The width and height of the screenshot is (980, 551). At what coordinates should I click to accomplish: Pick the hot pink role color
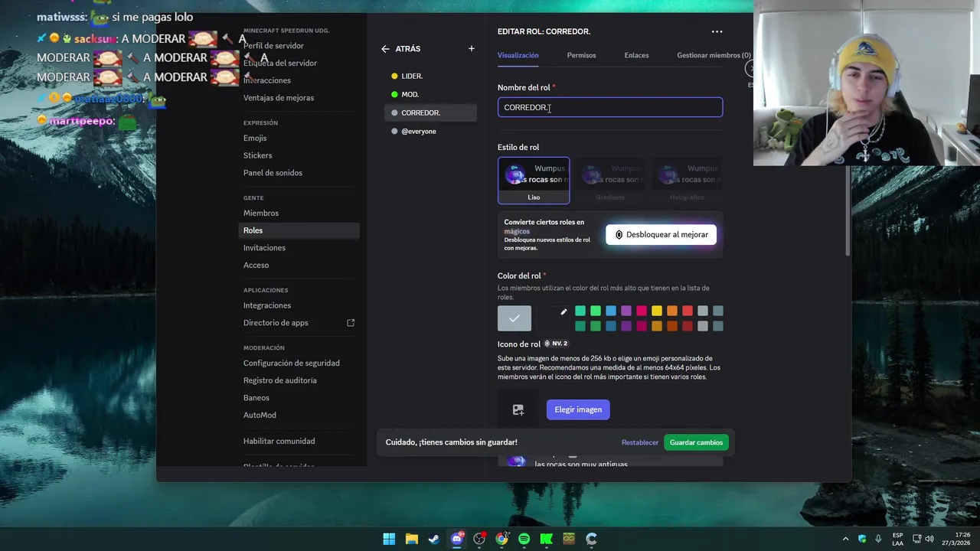pos(642,311)
